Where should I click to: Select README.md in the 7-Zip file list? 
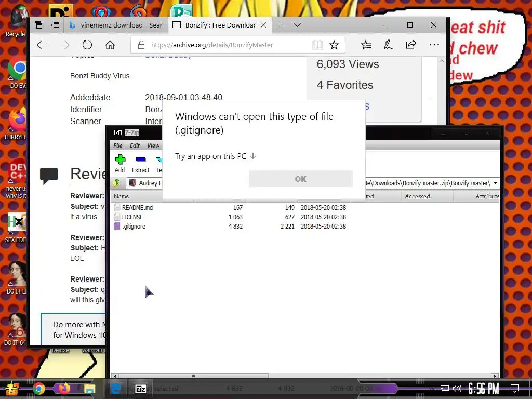pos(137,208)
